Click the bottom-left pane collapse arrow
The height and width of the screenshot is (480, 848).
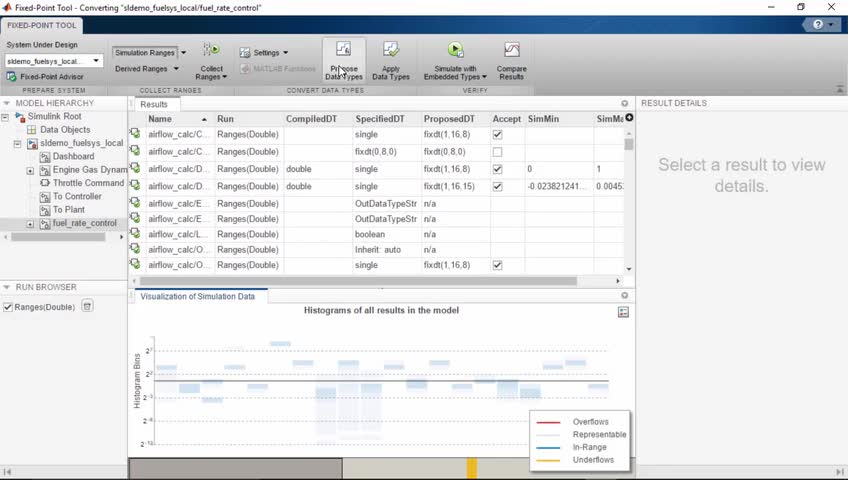pos(8,472)
